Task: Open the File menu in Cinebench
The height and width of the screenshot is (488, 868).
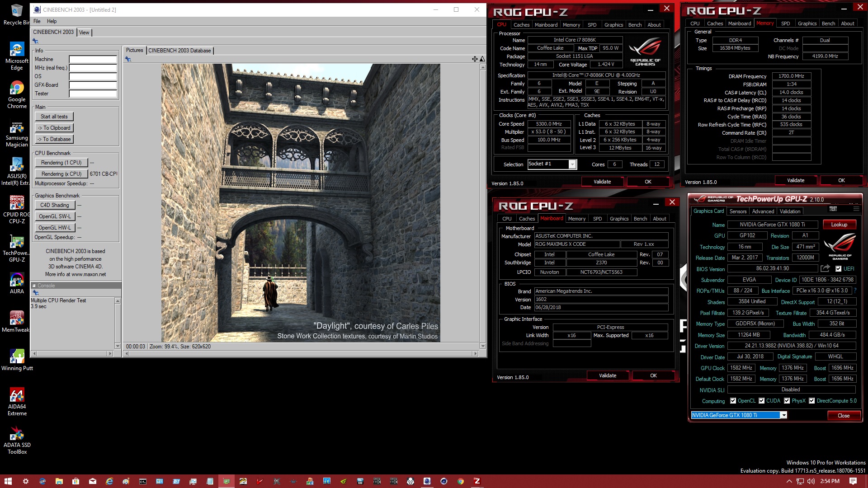Action: coord(37,21)
